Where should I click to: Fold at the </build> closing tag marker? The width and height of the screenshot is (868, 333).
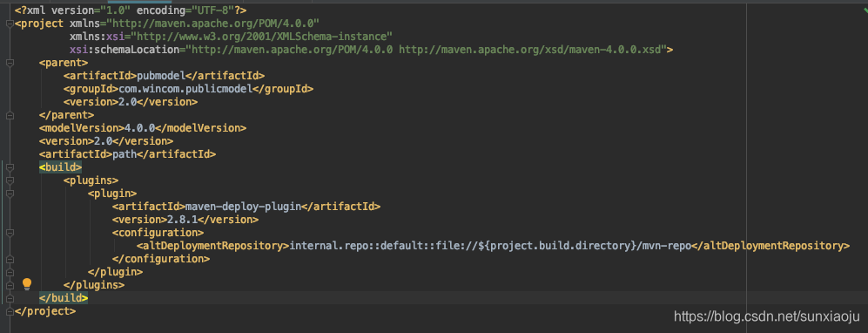pos(10,298)
